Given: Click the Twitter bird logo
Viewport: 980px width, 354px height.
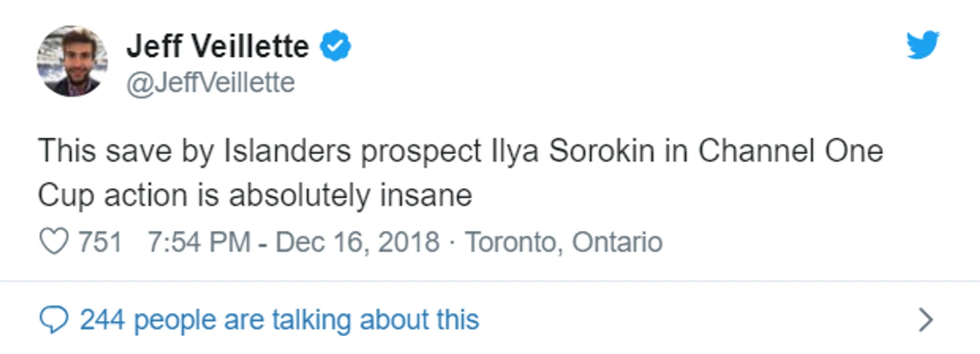Looking at the screenshot, I should 922,46.
